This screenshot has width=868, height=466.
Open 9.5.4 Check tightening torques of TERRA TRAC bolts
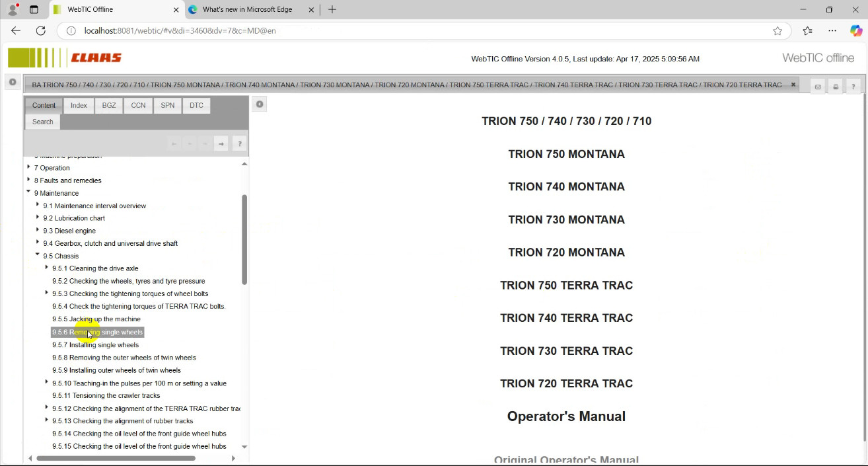139,306
